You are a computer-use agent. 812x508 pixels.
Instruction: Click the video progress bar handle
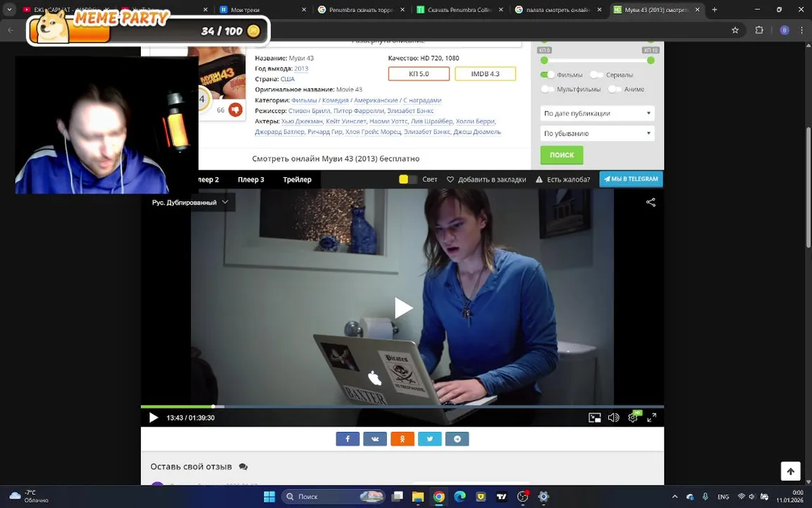214,406
